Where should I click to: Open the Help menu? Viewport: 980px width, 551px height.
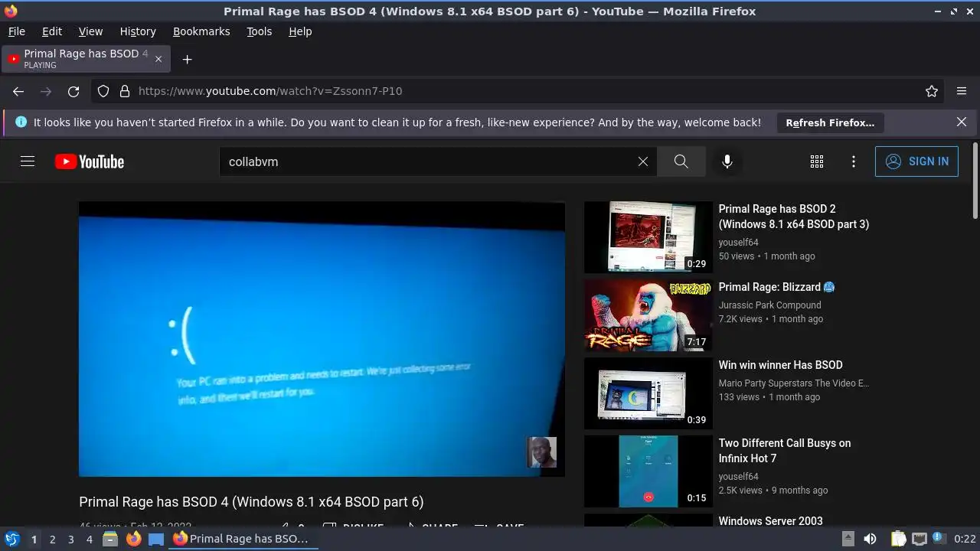click(300, 31)
